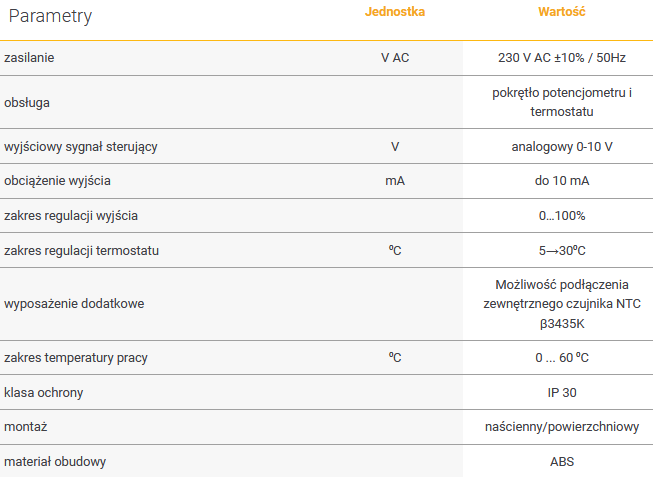Click the "do 10 mA" value

pos(561,181)
